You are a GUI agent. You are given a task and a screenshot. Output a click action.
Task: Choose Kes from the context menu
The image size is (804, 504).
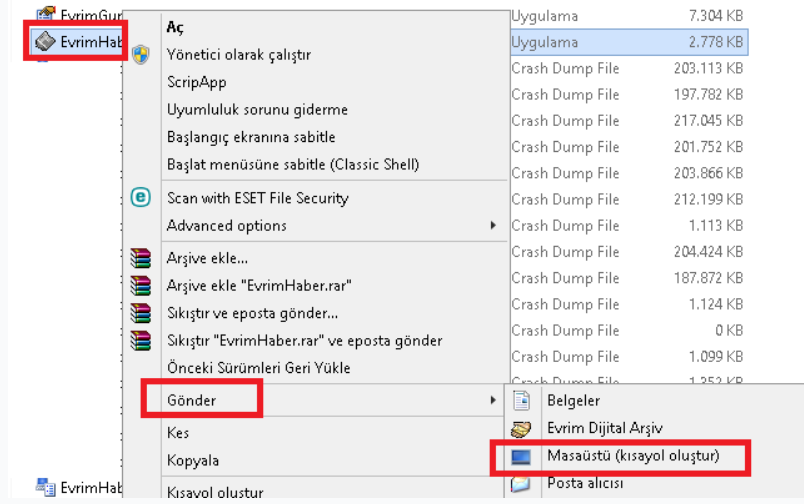tap(178, 433)
